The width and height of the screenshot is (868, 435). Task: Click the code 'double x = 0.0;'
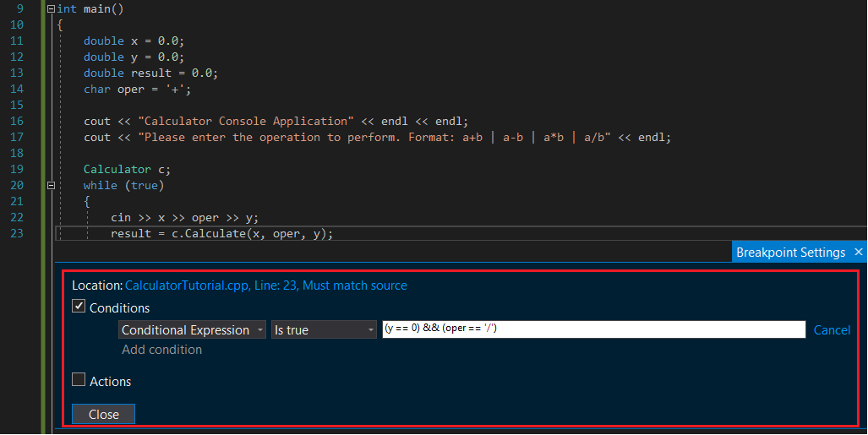pos(134,41)
